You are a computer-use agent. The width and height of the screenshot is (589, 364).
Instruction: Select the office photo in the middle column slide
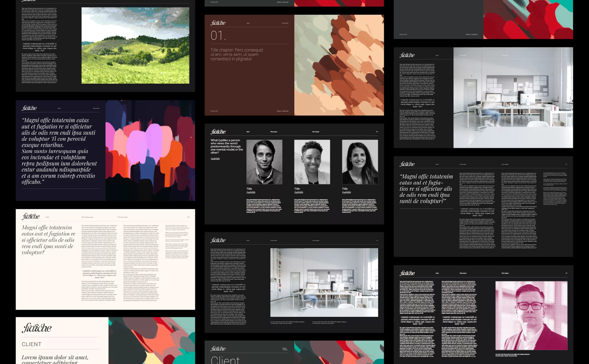pos(324,282)
